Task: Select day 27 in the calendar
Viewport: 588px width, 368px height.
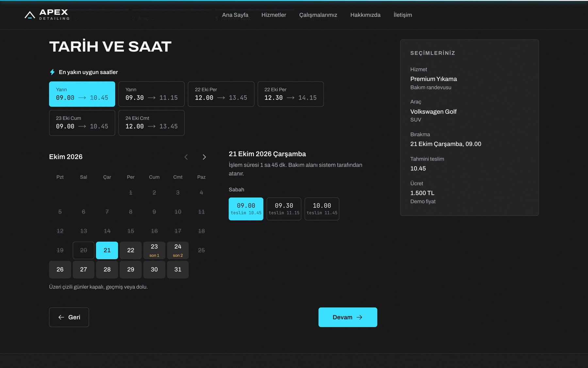Action: pyautogui.click(x=84, y=270)
